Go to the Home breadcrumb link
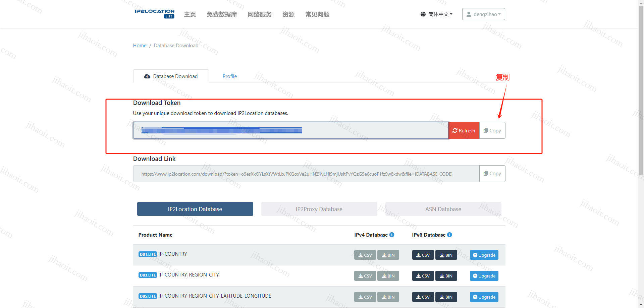The height and width of the screenshot is (308, 644). click(x=140, y=46)
